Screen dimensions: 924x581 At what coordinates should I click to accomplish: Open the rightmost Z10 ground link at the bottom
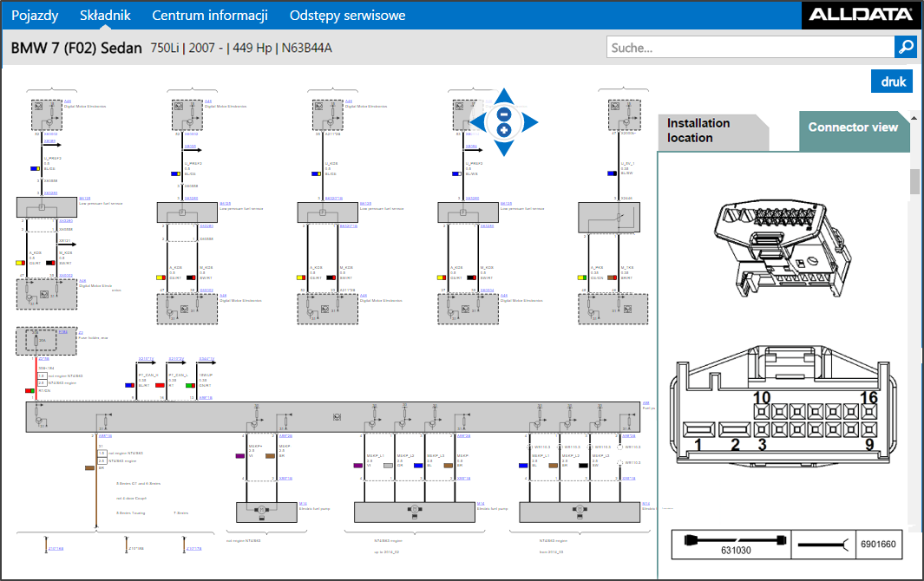pyautogui.click(x=193, y=549)
